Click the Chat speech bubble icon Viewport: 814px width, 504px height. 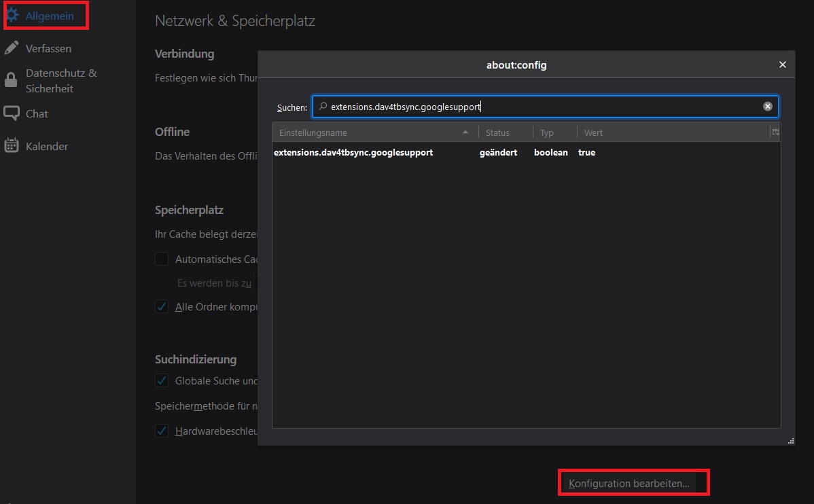point(12,113)
